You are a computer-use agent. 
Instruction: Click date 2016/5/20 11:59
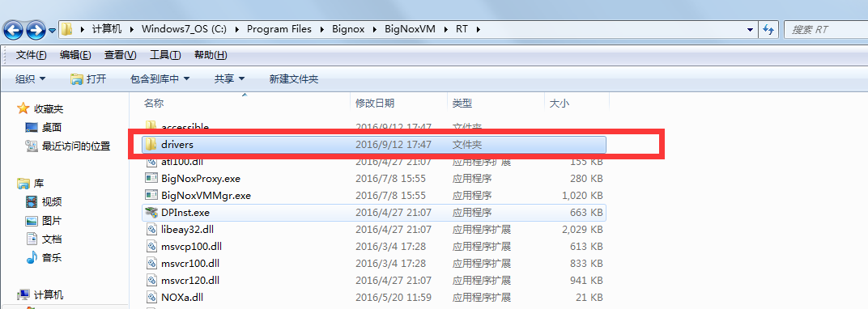coord(393,298)
